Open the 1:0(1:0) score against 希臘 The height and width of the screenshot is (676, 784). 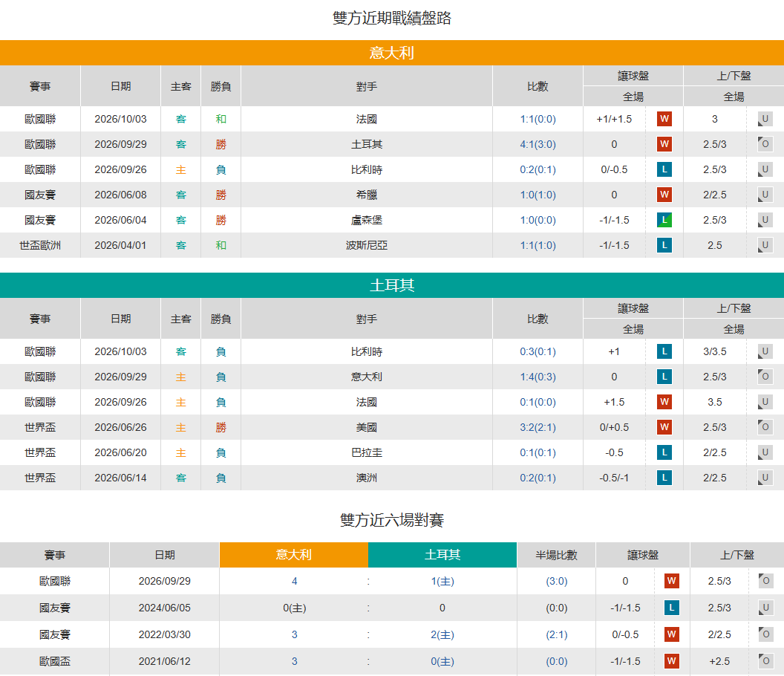point(538,195)
